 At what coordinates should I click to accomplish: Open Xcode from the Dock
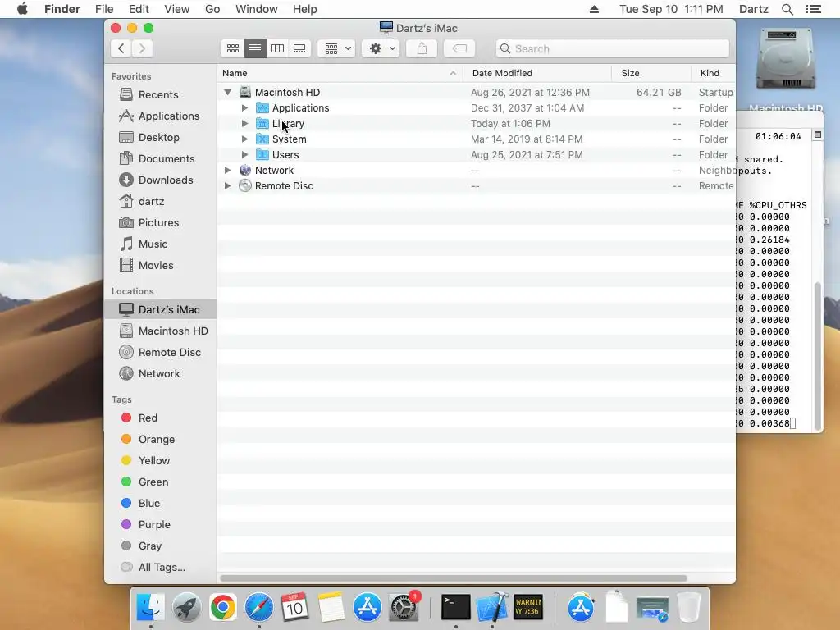(x=492, y=608)
